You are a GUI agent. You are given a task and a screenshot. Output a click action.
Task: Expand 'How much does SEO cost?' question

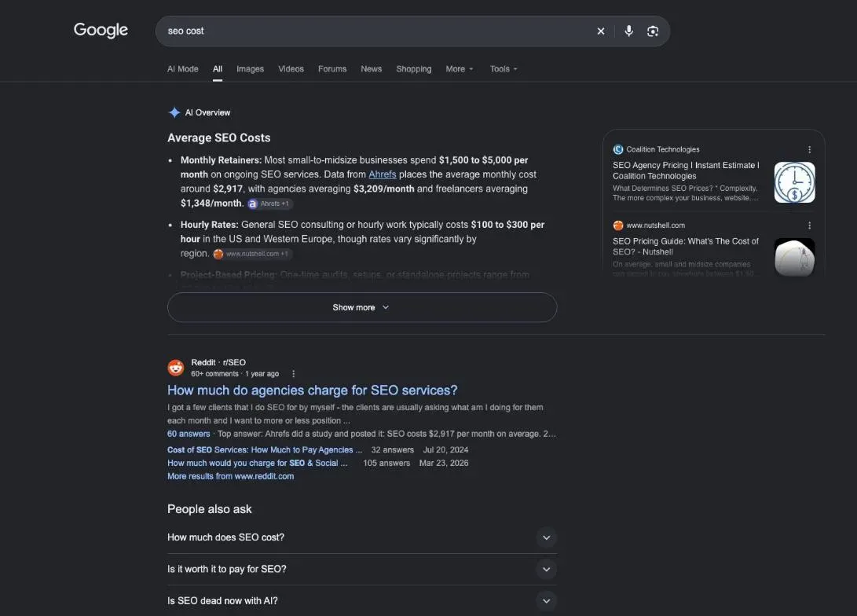[x=362, y=537]
